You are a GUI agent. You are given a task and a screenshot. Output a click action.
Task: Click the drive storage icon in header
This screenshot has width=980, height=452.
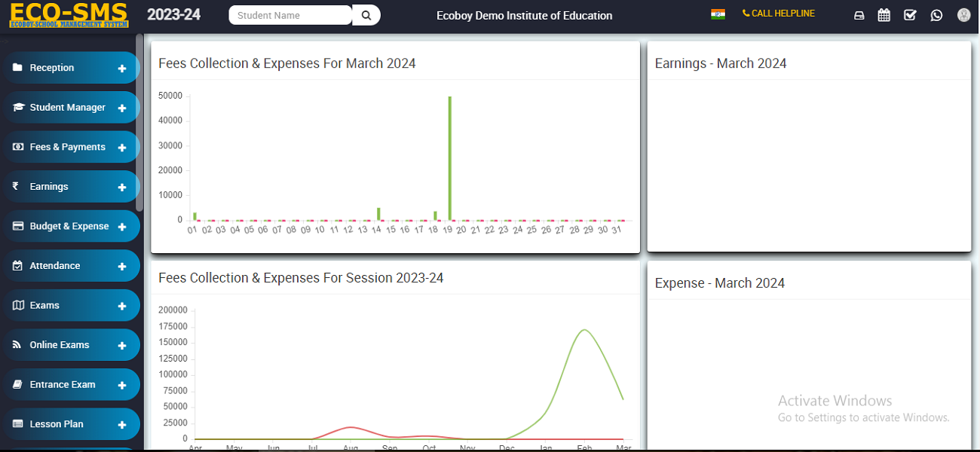[859, 15]
